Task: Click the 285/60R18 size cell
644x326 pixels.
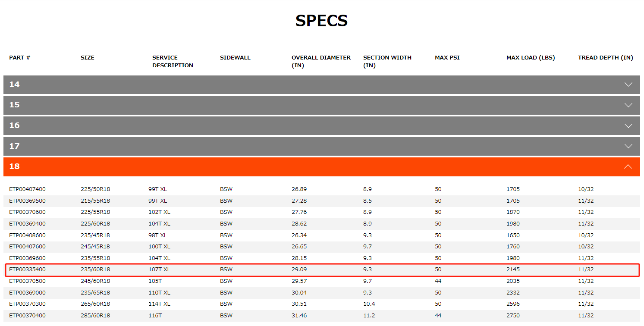Action: tap(95, 316)
